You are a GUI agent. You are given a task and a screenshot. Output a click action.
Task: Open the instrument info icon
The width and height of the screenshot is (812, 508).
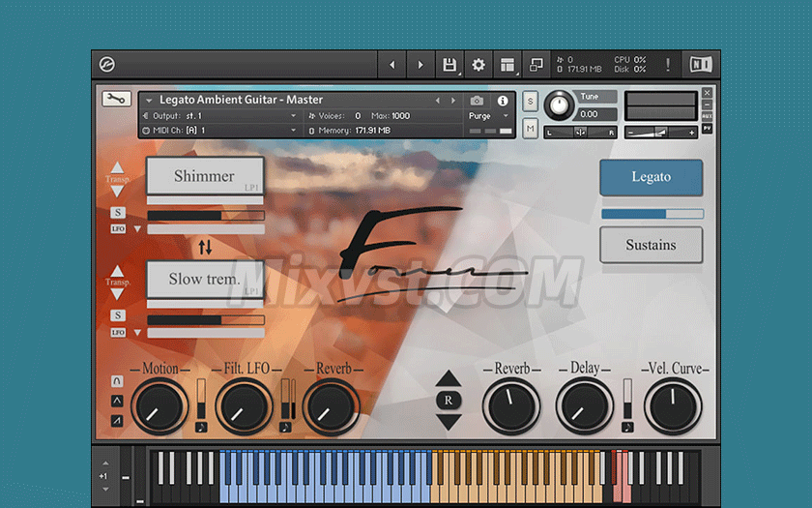pos(503,101)
